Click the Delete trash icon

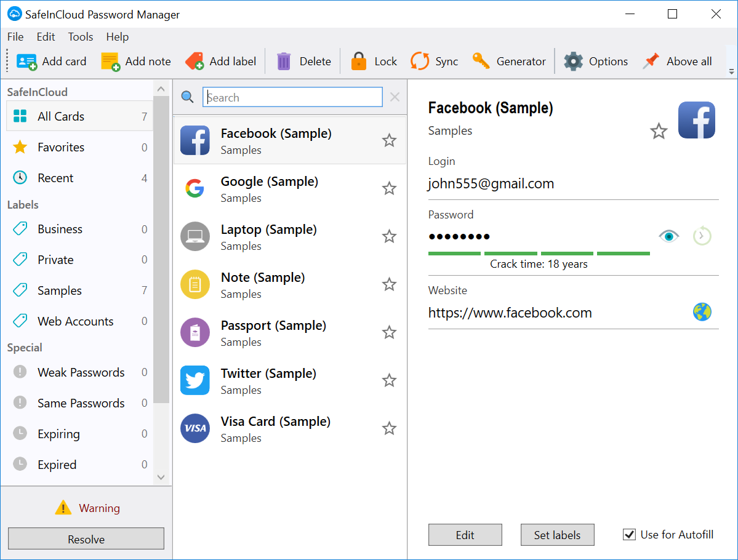[x=283, y=61]
